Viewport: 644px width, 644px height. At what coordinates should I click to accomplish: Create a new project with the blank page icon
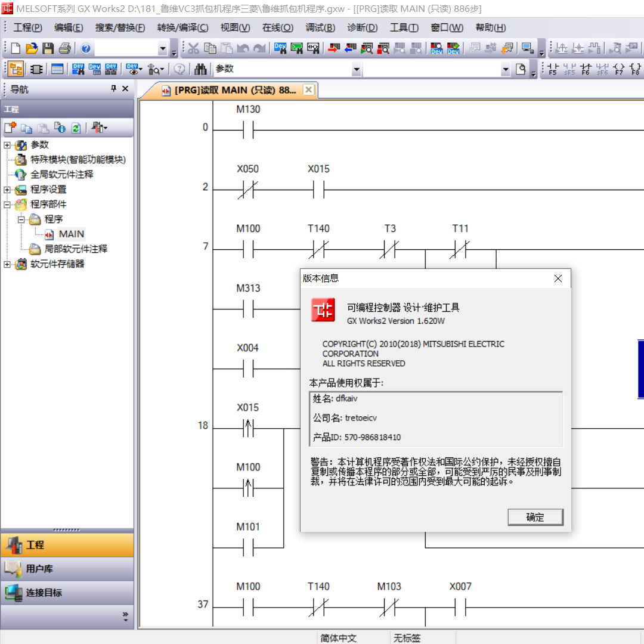point(16,48)
